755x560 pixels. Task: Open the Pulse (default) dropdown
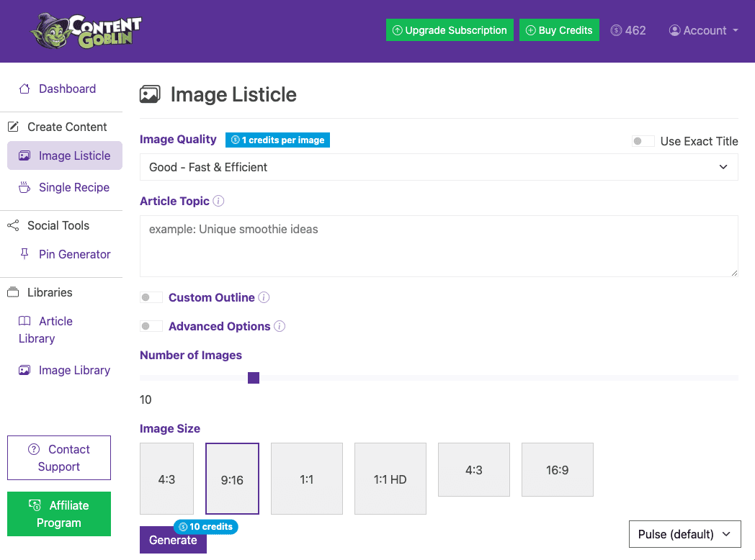(684, 534)
